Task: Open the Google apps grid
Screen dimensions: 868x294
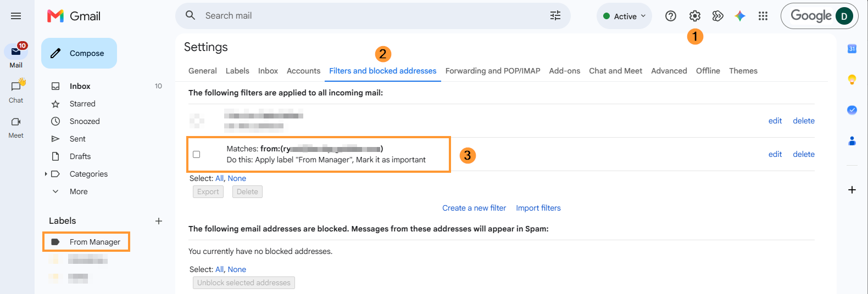Action: 763,16
